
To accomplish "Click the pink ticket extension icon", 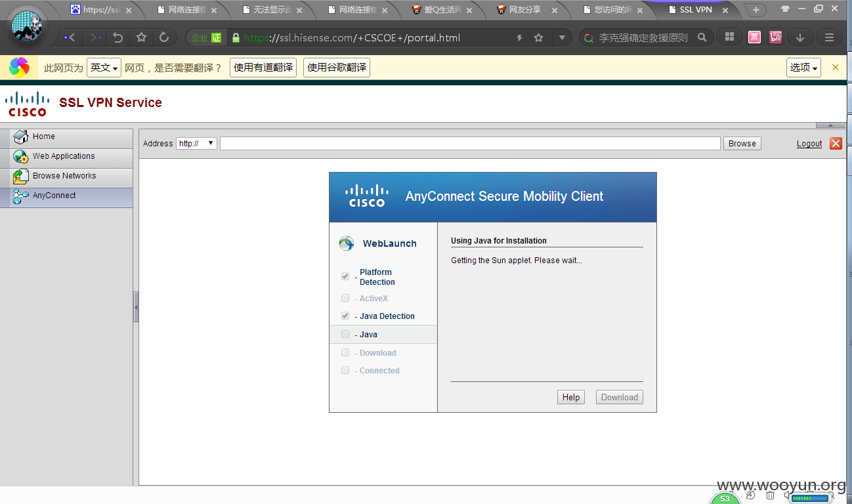I will click(x=755, y=37).
